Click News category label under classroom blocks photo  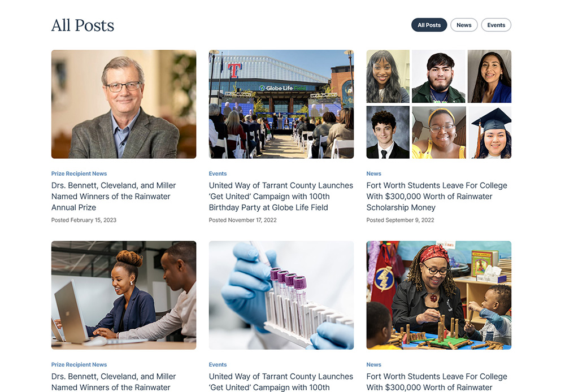[373, 364]
